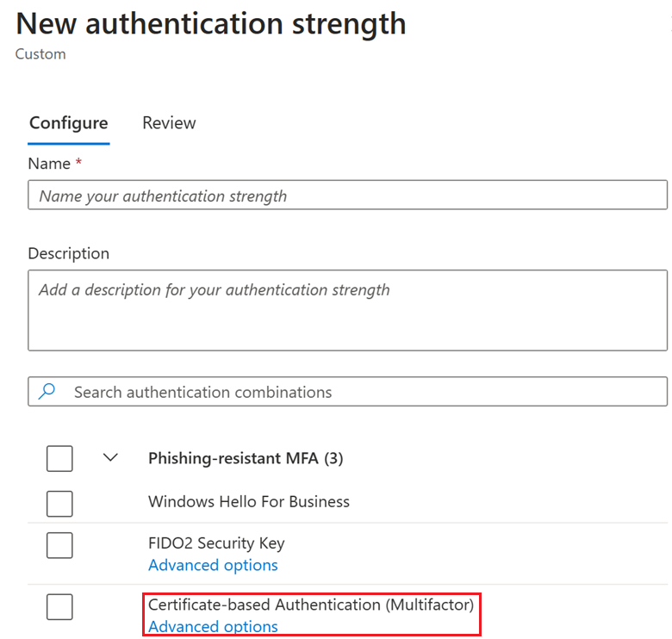
Task: Click into the Description text area
Action: 347,310
